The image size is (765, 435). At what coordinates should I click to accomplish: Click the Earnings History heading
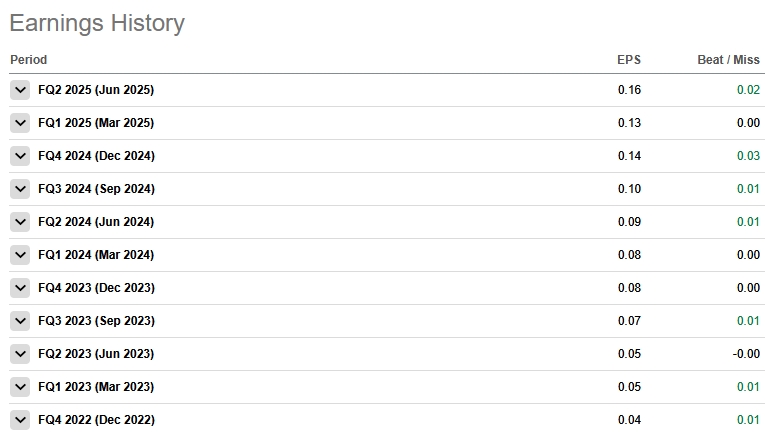(x=97, y=23)
